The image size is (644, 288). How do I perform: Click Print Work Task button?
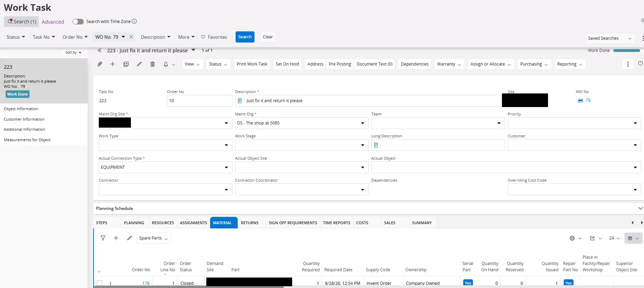[x=252, y=64]
